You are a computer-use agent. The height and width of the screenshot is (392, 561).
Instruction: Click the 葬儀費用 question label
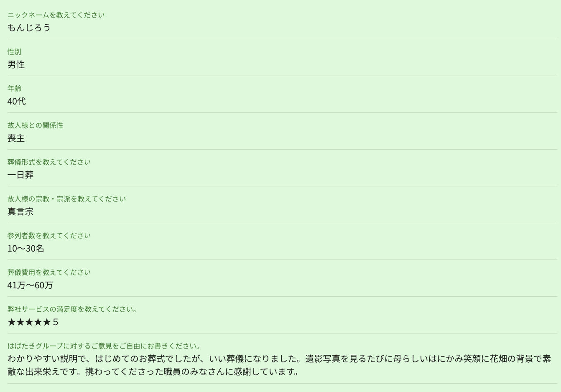click(x=49, y=272)
